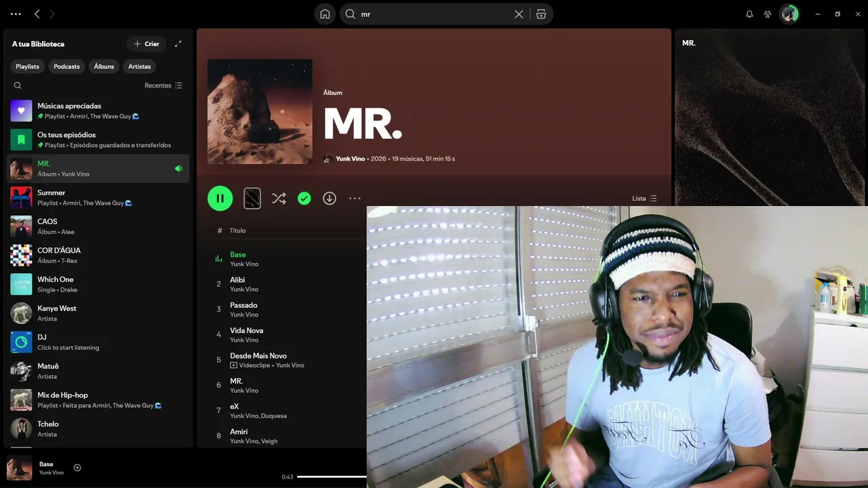Viewport: 868px width, 488px height.
Task: Open the COR D'ÁGUA album
Action: [98, 256]
